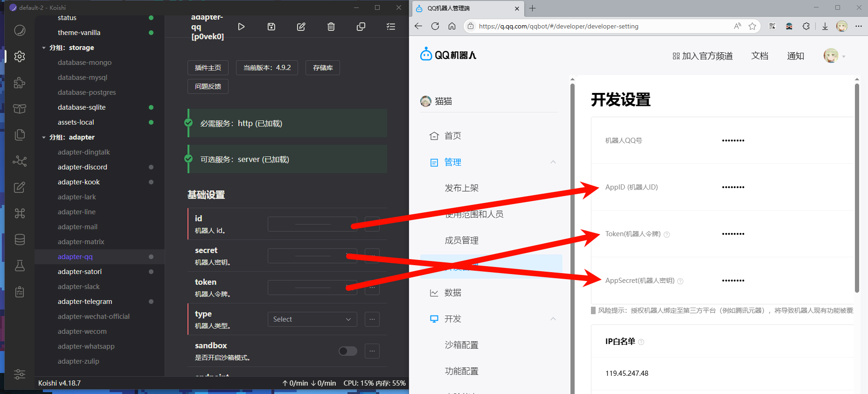This screenshot has height=394, width=868.
Task: Toggle assets-local status dot
Action: coord(151,122)
